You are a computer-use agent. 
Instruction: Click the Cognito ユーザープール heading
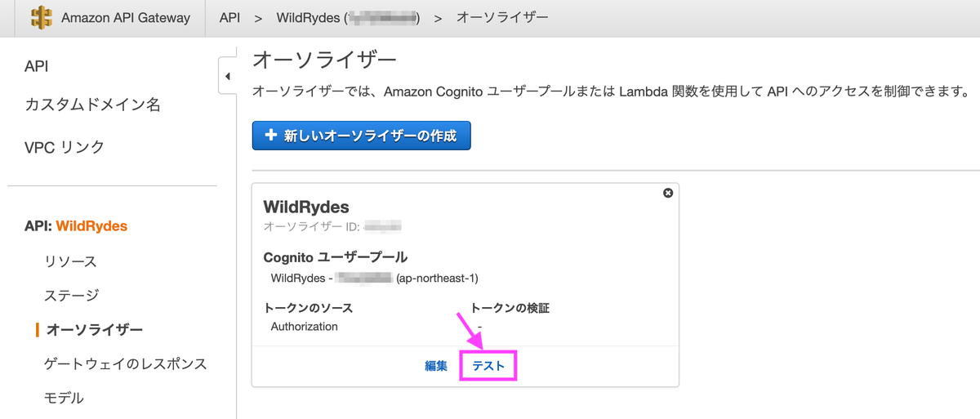pos(335,257)
